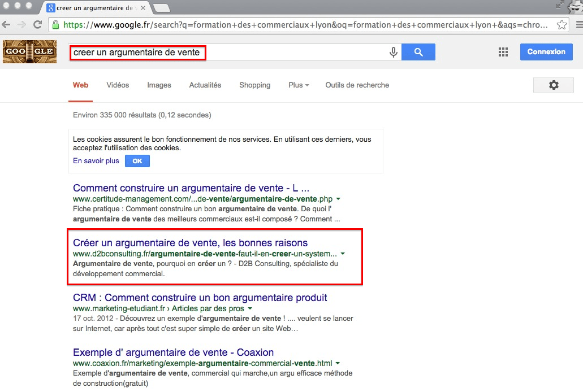Close the 'creer un argumentaire' tab
The width and height of the screenshot is (583, 392).
[142, 8]
